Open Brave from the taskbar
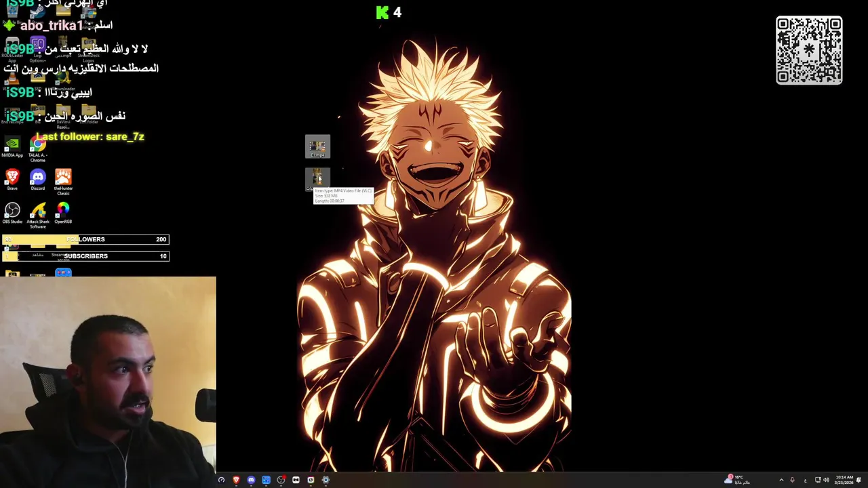The height and width of the screenshot is (488, 868). pyautogui.click(x=236, y=480)
